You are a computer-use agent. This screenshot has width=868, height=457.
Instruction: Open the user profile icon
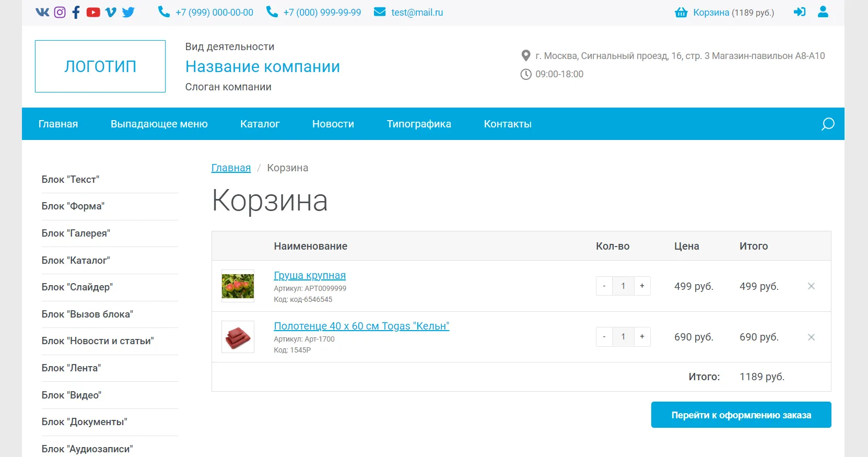pos(823,11)
